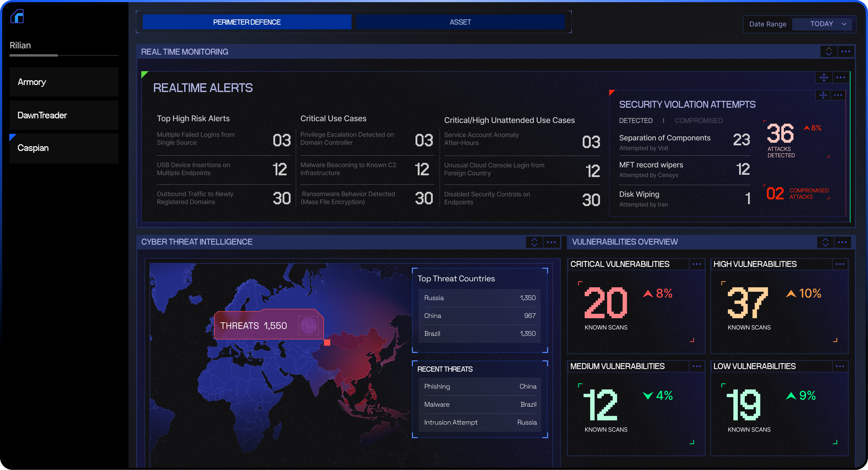Open the Critical Vulnerabilities three-dot menu
Viewport: 868px width, 470px height.
(697, 264)
